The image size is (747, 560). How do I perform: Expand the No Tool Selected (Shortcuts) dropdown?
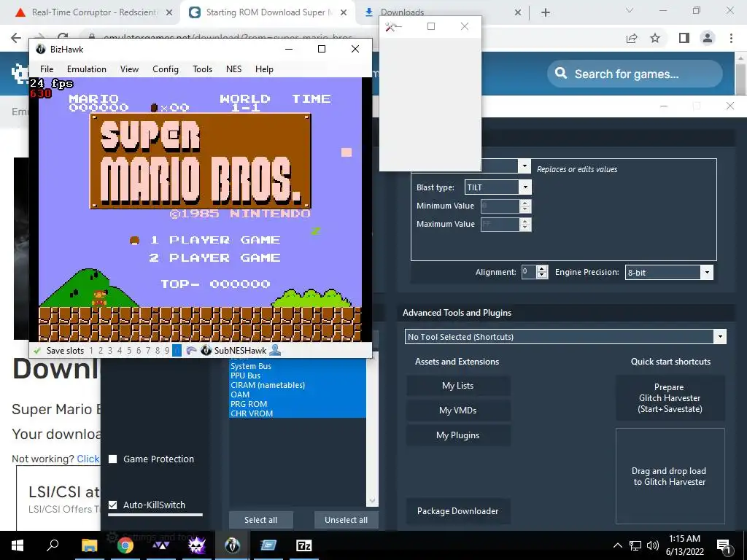point(720,337)
